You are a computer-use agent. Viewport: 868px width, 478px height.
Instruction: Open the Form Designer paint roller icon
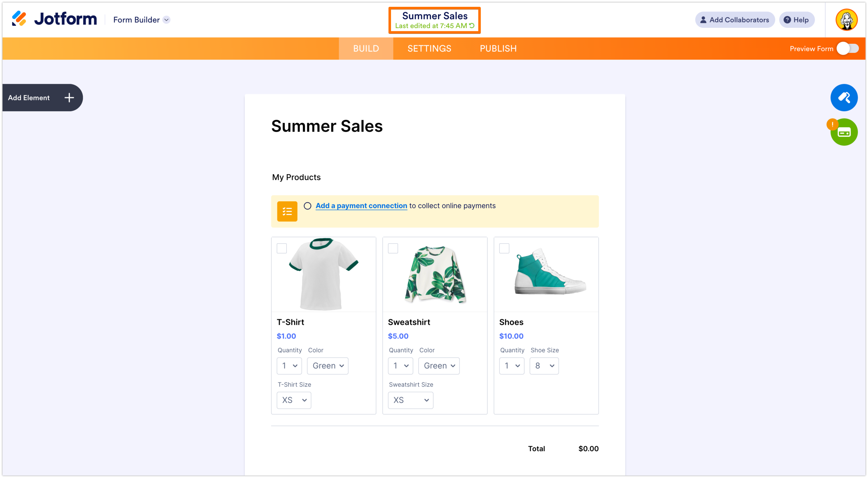844,98
